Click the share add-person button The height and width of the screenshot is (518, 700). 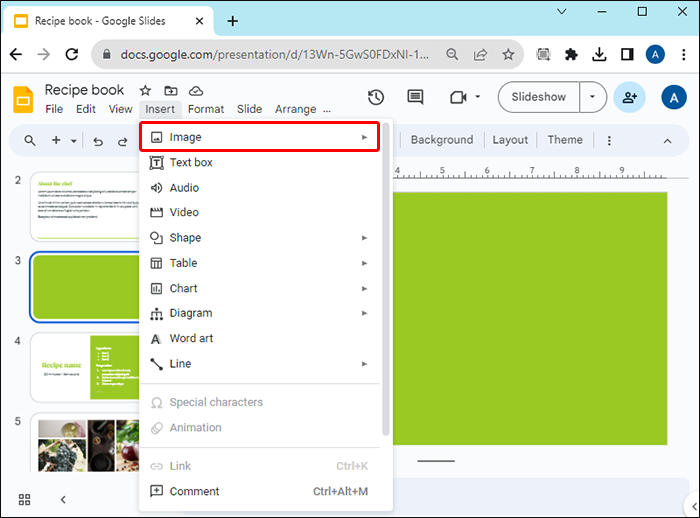[x=629, y=97]
